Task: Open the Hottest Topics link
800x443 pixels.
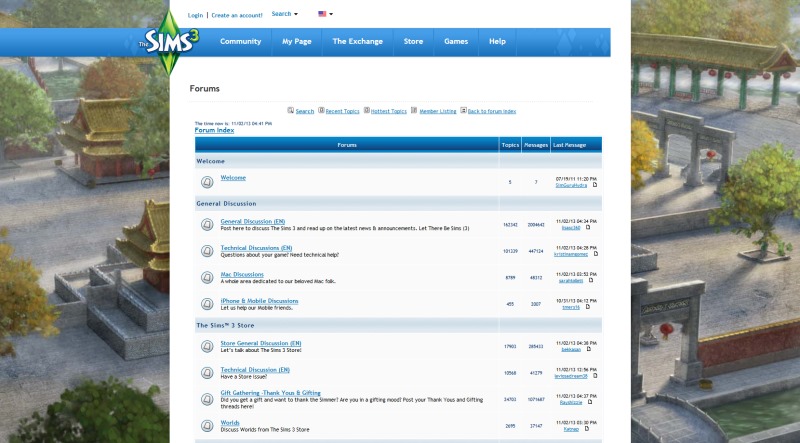Action: click(389, 111)
